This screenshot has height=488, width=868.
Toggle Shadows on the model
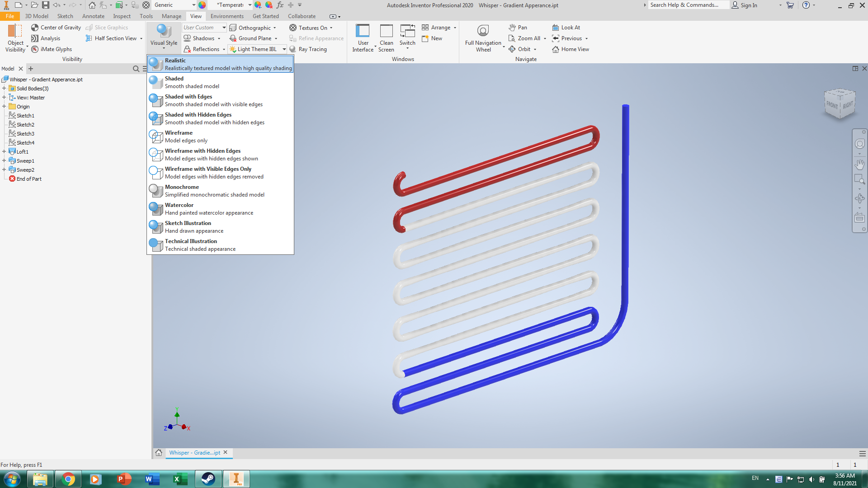coord(199,38)
